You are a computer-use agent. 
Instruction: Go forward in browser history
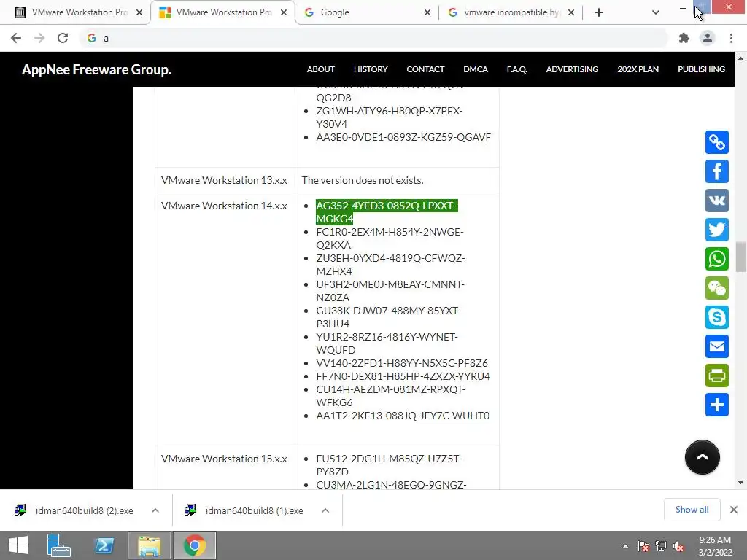coord(39,38)
